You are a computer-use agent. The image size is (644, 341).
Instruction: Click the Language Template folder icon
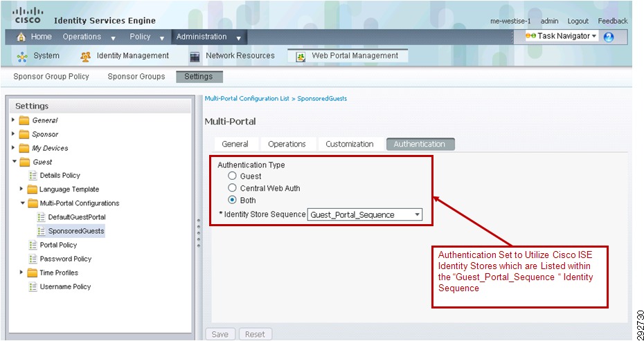pos(32,190)
